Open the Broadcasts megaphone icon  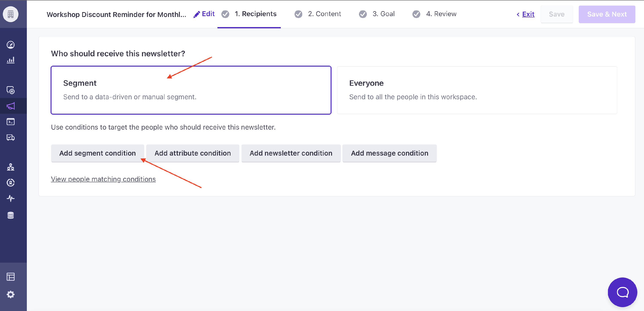click(11, 106)
